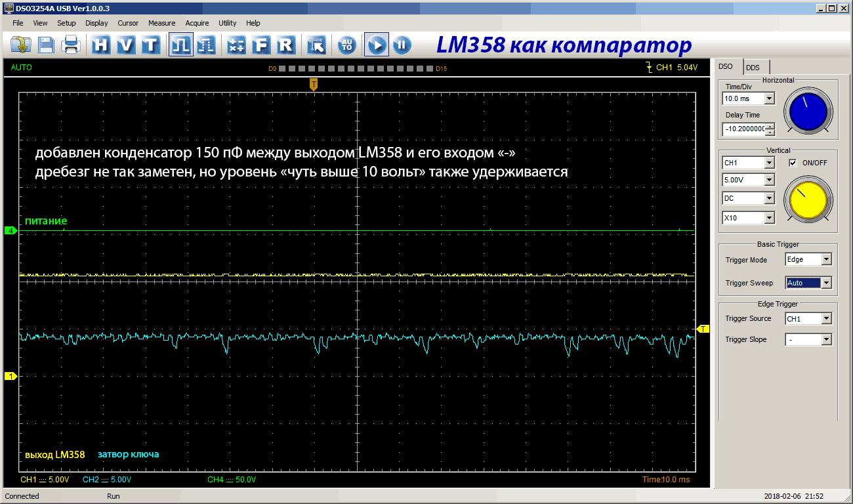The width and height of the screenshot is (853, 504).
Task: Click the R toolbar button
Action: pos(285,45)
